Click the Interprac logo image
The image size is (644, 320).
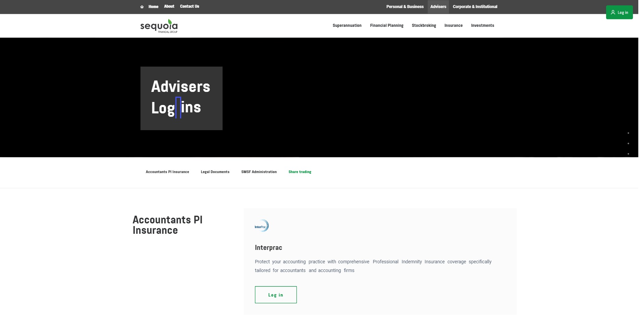[262, 226]
